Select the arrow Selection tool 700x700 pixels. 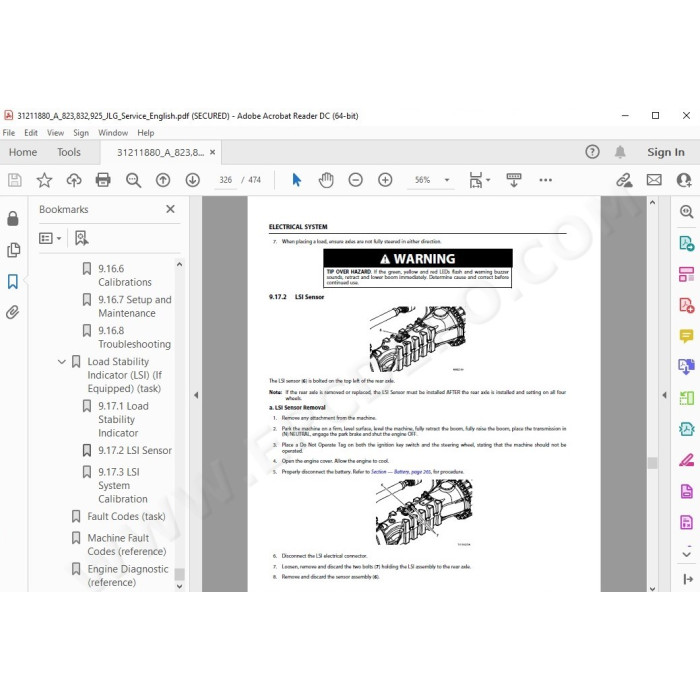pos(296,180)
